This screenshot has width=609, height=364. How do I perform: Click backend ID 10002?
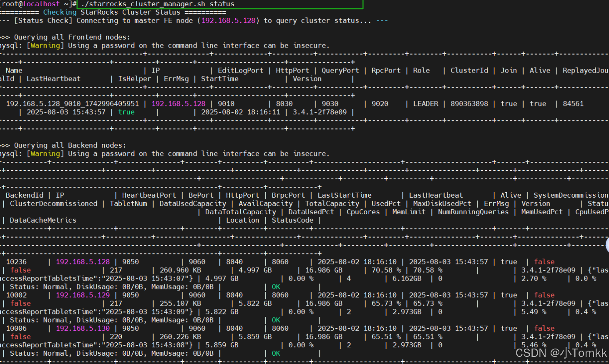click(16, 296)
